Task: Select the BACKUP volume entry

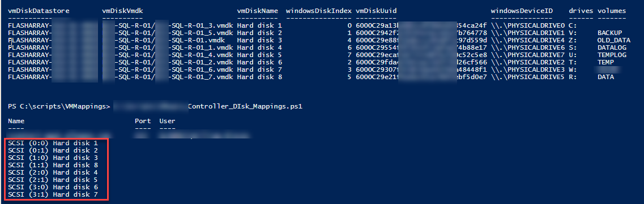Action: (x=610, y=32)
